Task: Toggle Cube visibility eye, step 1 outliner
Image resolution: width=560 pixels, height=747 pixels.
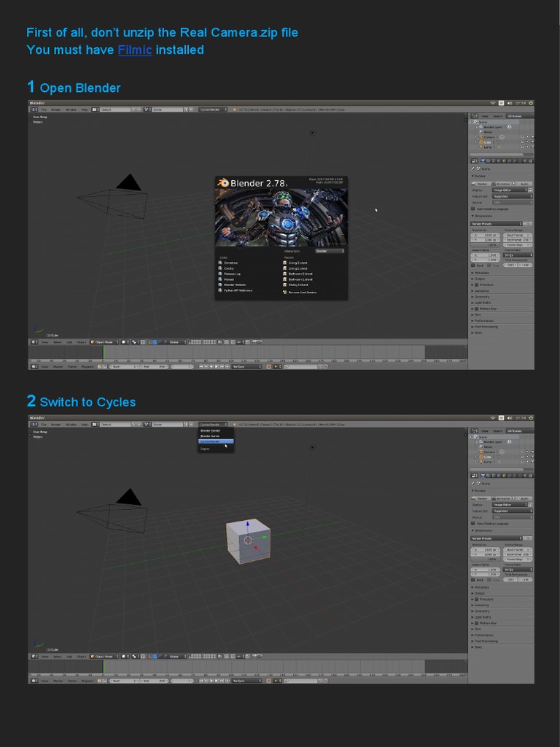Action: pos(522,142)
